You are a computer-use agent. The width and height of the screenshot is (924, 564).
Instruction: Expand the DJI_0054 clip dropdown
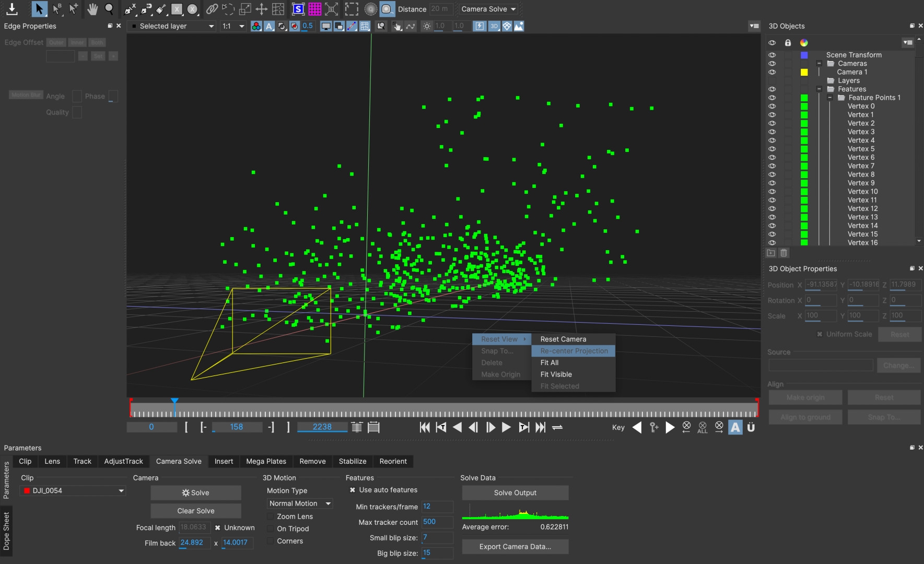click(73, 490)
